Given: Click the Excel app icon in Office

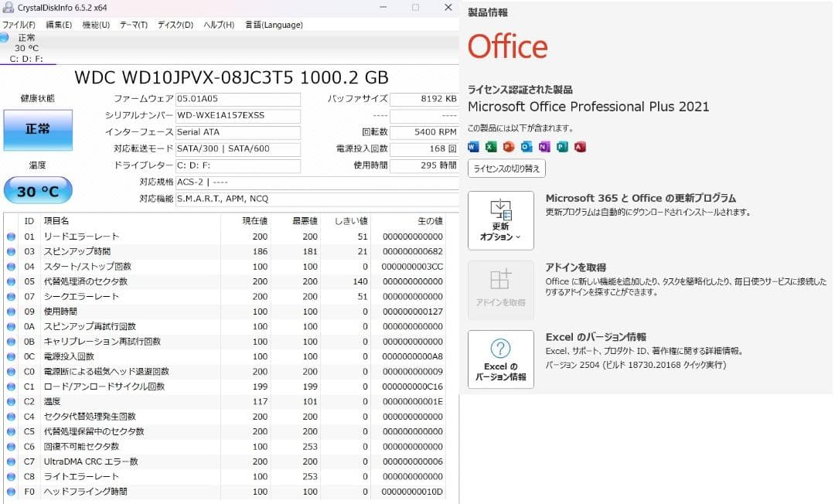Looking at the screenshot, I should (x=491, y=147).
